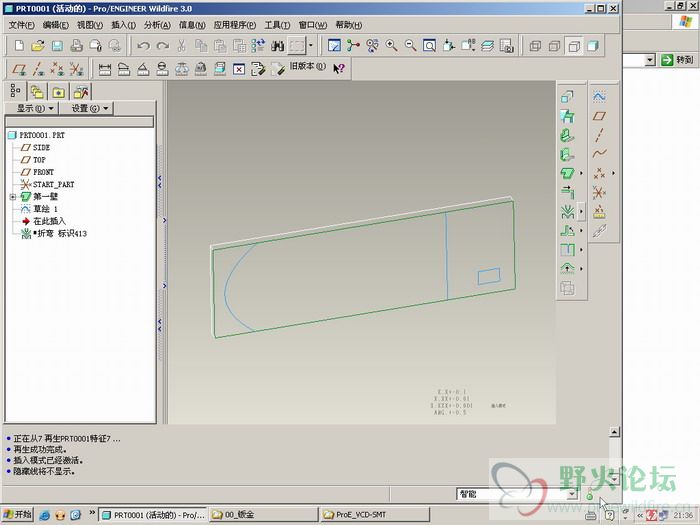Open the 智能 selection filter dropdown
Viewport: 700px width, 525px height.
pos(572,494)
